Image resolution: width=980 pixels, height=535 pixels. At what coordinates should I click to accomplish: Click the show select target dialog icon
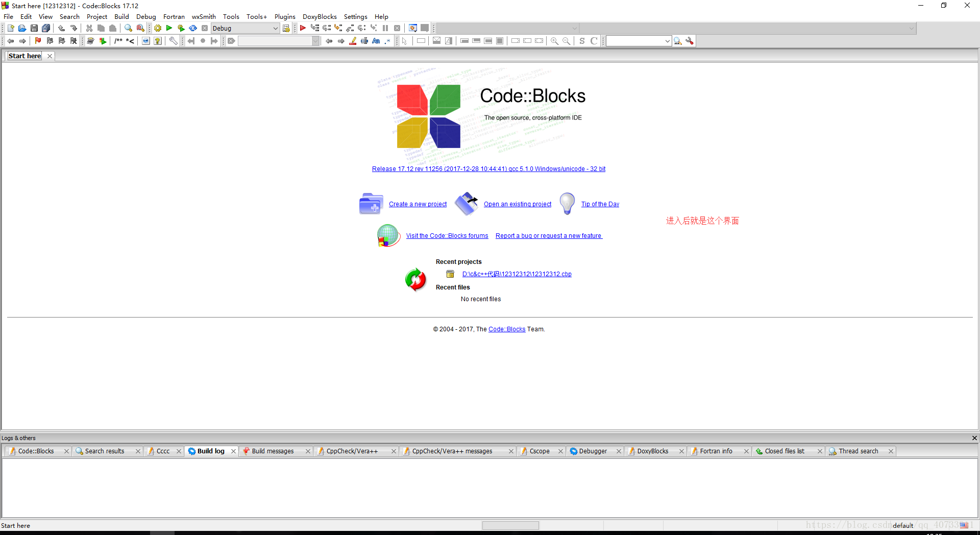(286, 28)
